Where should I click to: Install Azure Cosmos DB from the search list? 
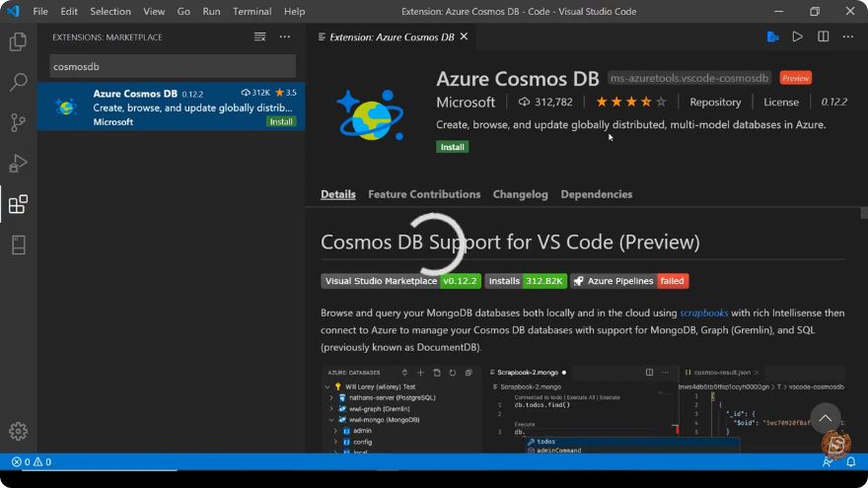pyautogui.click(x=281, y=121)
